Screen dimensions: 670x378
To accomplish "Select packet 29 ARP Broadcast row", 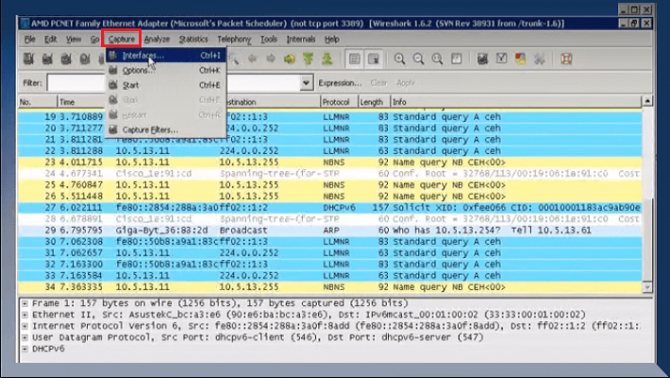I will [x=330, y=230].
